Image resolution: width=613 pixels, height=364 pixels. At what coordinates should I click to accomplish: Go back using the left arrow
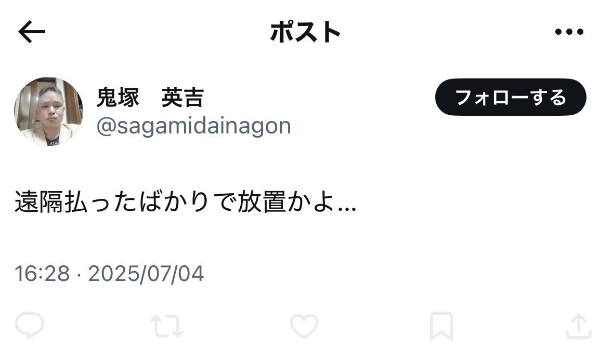coord(32,32)
